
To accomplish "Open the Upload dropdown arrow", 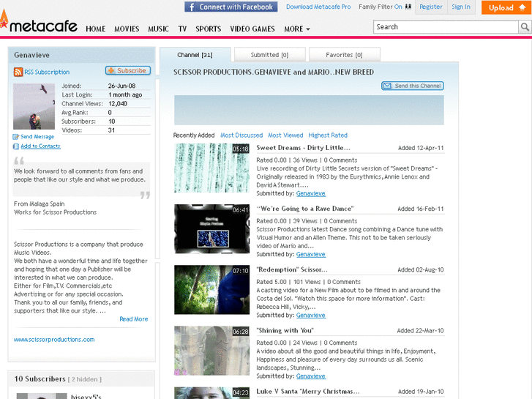I will pos(524,8).
